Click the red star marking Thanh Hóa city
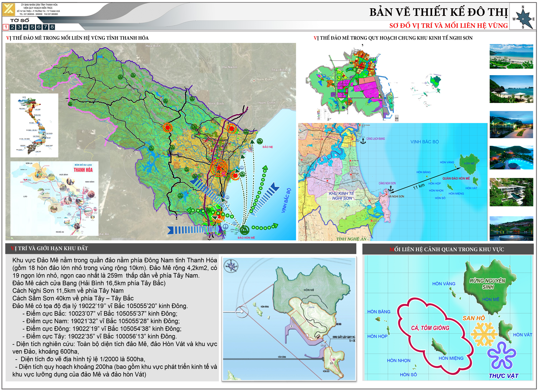Viewport: 538px width, 392px height. 219,168
